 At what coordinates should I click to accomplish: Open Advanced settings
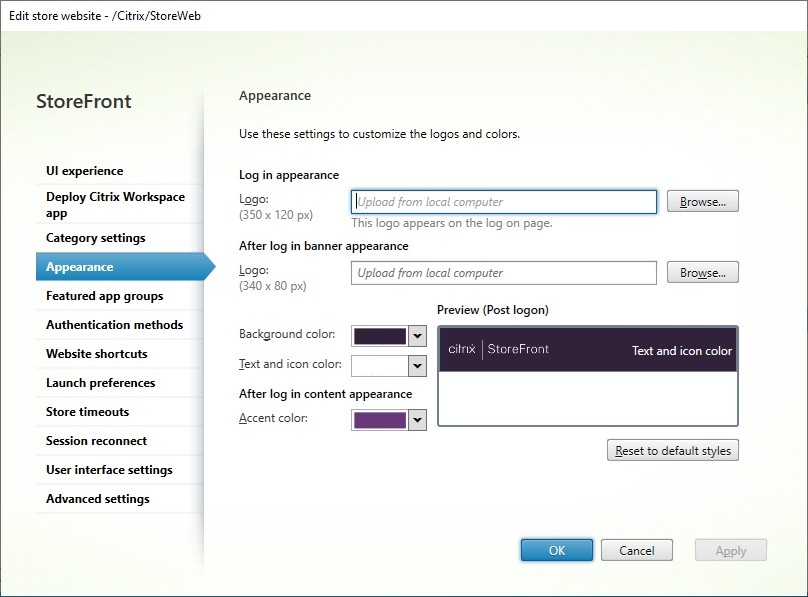(97, 498)
